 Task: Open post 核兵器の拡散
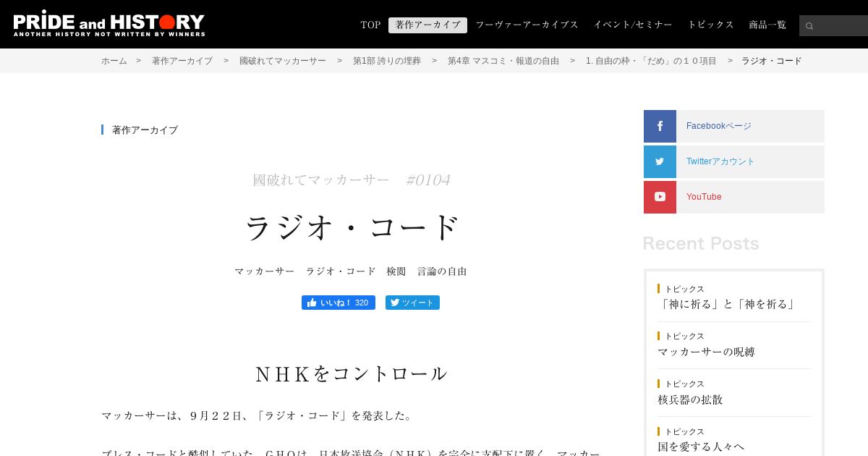point(690,400)
